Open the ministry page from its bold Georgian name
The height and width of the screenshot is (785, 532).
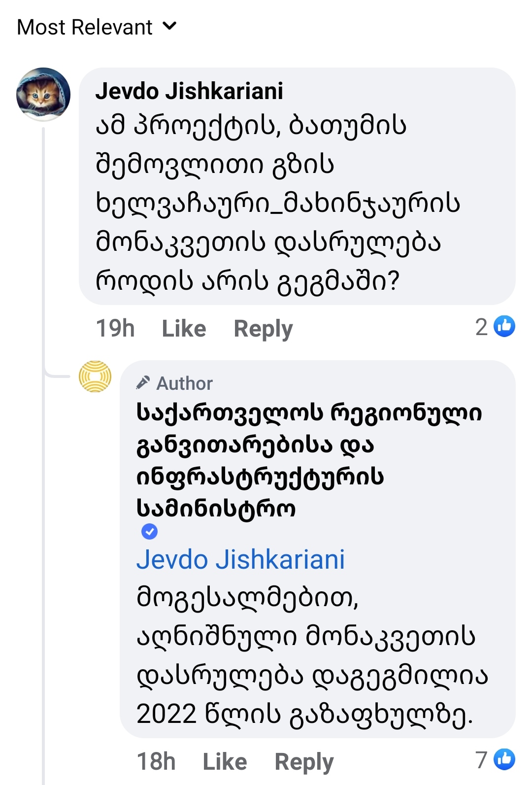(308, 461)
